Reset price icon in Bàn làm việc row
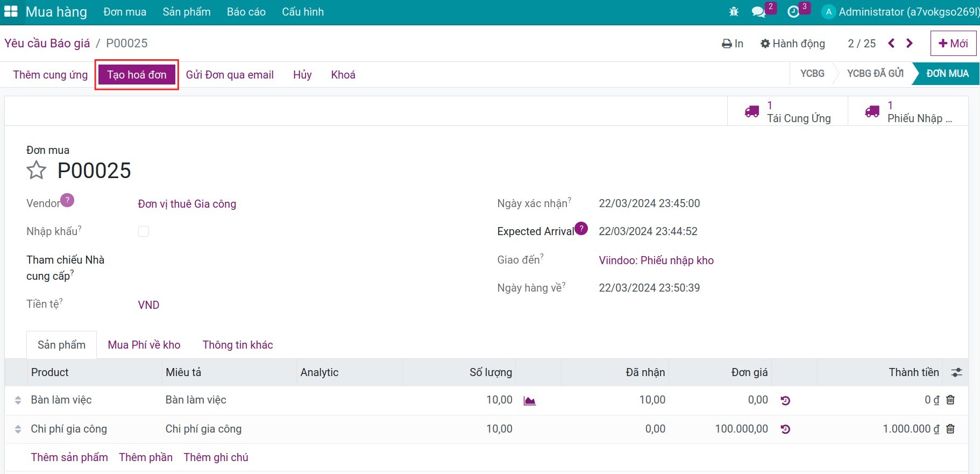This screenshot has height=474, width=980. click(x=785, y=400)
